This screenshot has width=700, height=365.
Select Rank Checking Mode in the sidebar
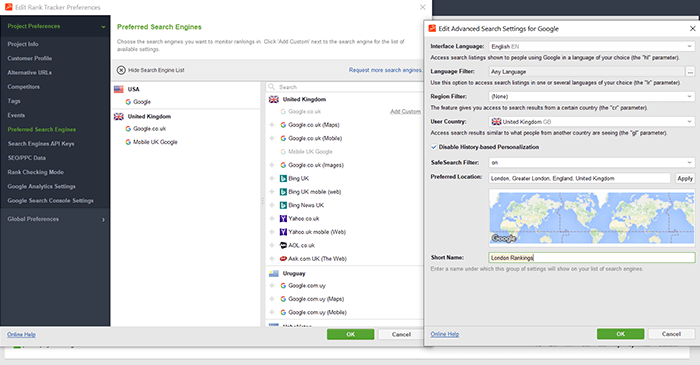click(x=36, y=172)
